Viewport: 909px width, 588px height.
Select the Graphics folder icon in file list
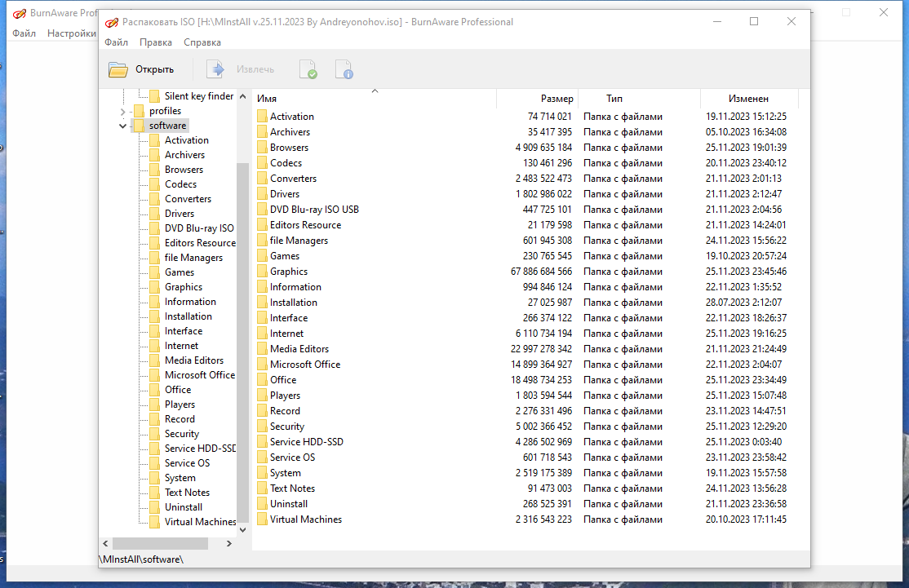tap(262, 272)
